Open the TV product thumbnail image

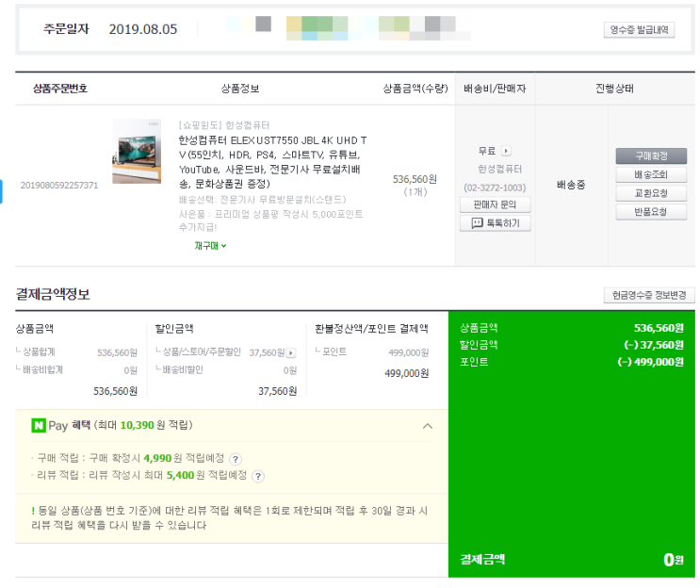[x=137, y=151]
